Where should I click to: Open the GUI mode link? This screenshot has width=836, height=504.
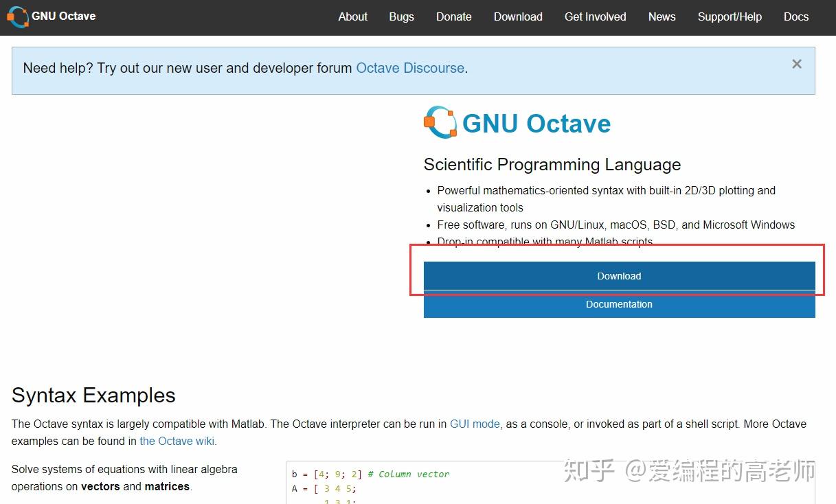click(x=475, y=424)
